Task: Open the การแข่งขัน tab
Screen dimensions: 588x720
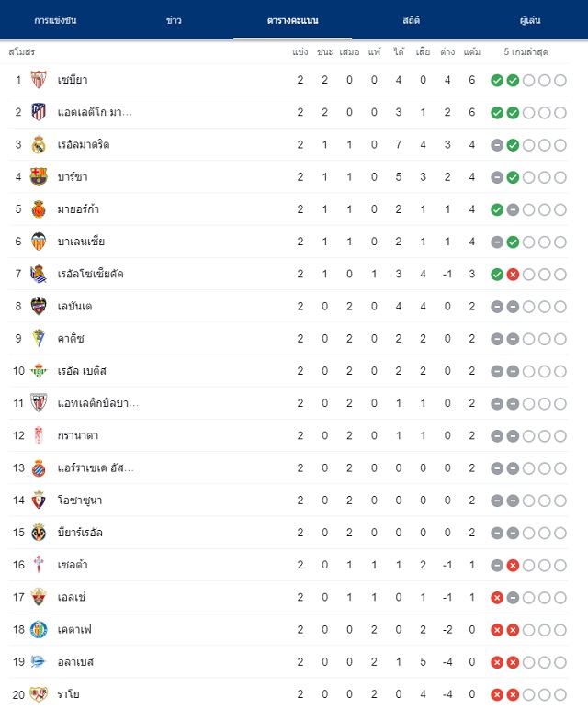Action: 55,20
